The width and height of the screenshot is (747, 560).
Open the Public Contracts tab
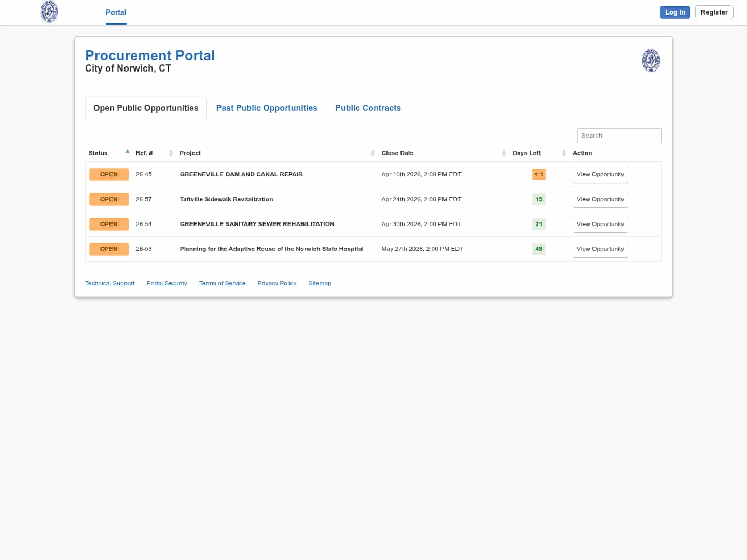368,108
